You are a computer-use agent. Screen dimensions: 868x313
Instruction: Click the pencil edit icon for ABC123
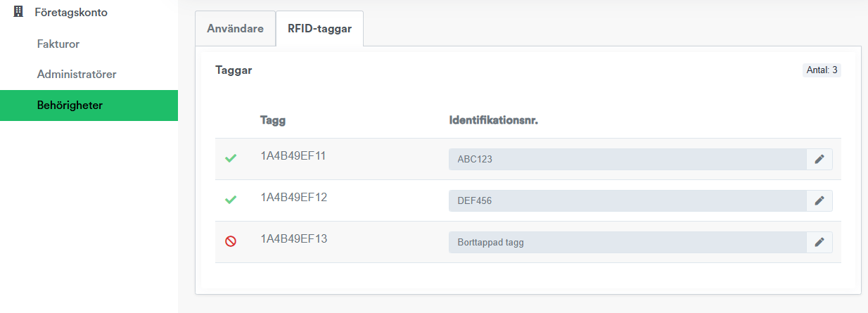tap(819, 159)
